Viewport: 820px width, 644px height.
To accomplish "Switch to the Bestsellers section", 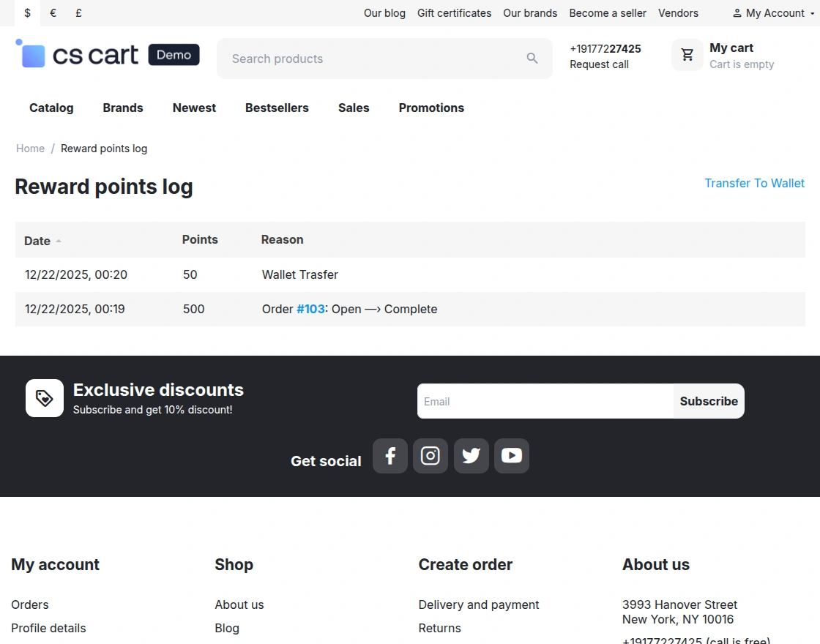I will (277, 108).
